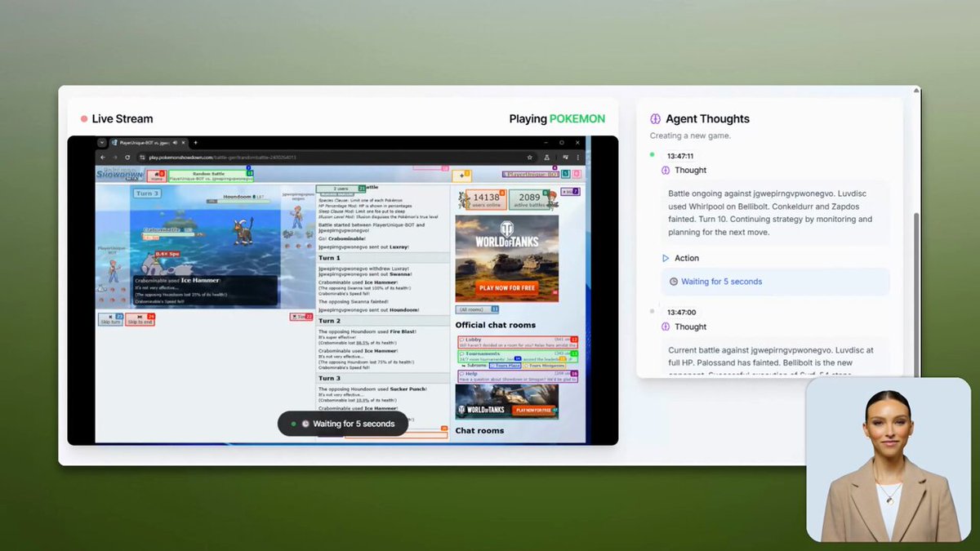Open the 2 users list button
Viewport: 980px width, 551px height.
(x=341, y=189)
